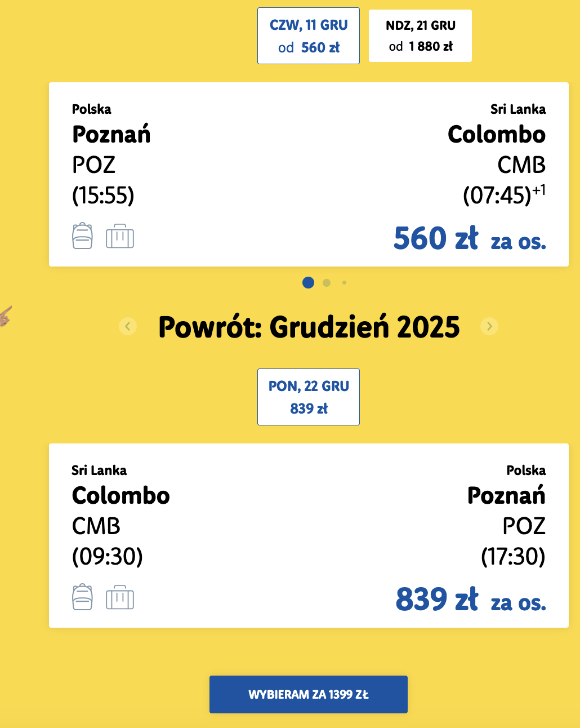Screen dimensions: 580x728
Task: Select first carousel pagination dot
Action: coord(308,283)
